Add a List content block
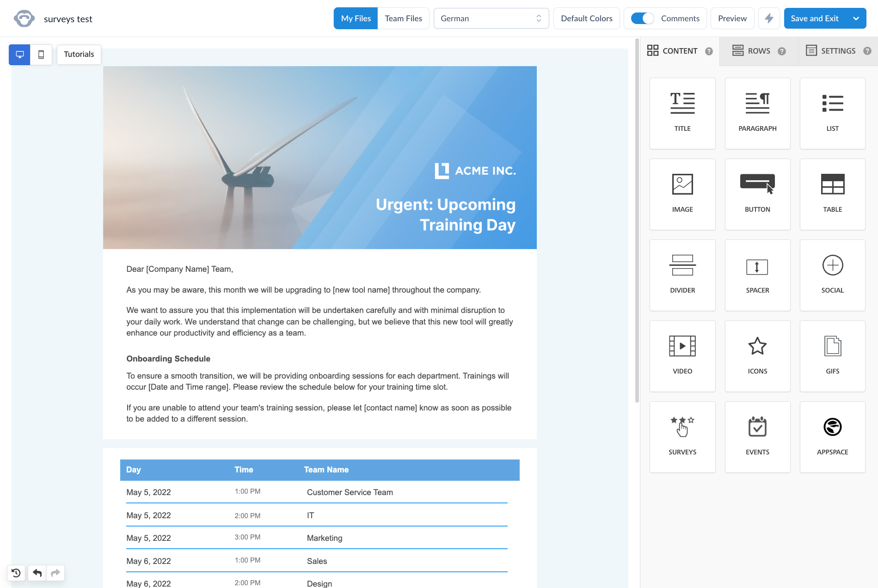The height and width of the screenshot is (588, 878). pos(832,113)
